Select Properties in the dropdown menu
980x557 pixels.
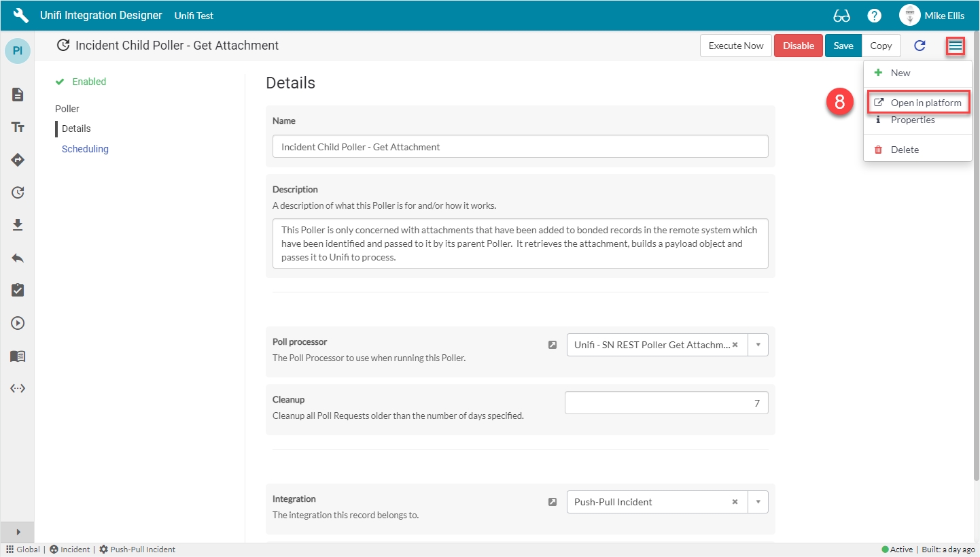pyautogui.click(x=913, y=120)
